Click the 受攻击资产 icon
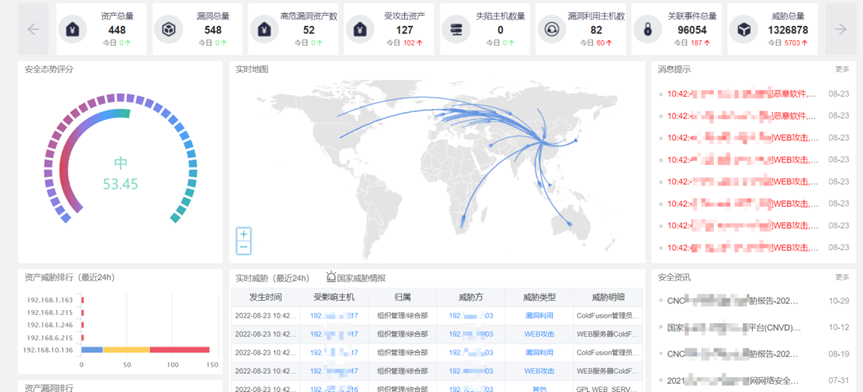Screen dimensions: 863x392 [360, 29]
